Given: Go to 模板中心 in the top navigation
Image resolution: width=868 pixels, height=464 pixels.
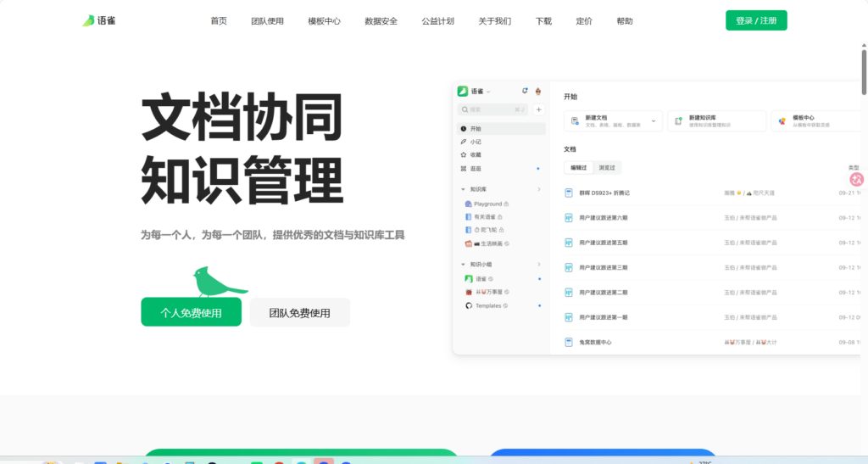Looking at the screenshot, I should (x=324, y=21).
